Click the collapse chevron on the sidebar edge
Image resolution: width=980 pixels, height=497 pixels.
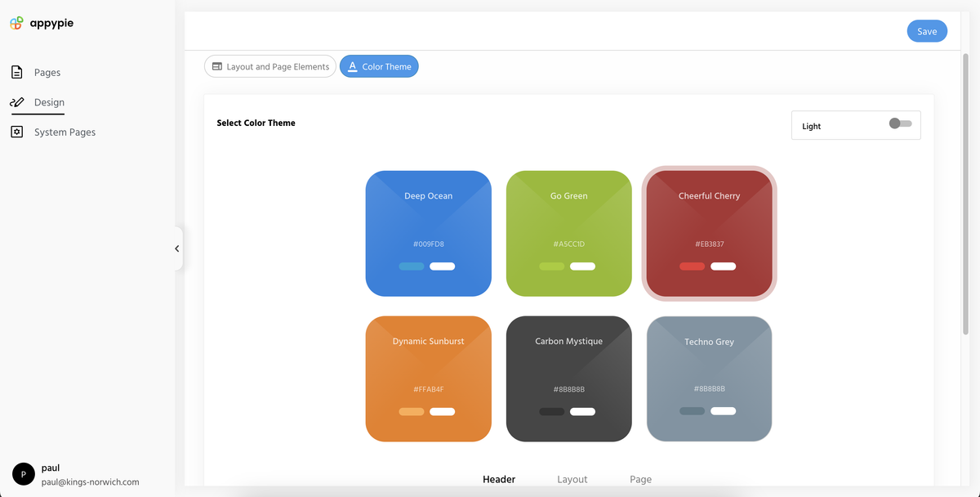point(177,248)
